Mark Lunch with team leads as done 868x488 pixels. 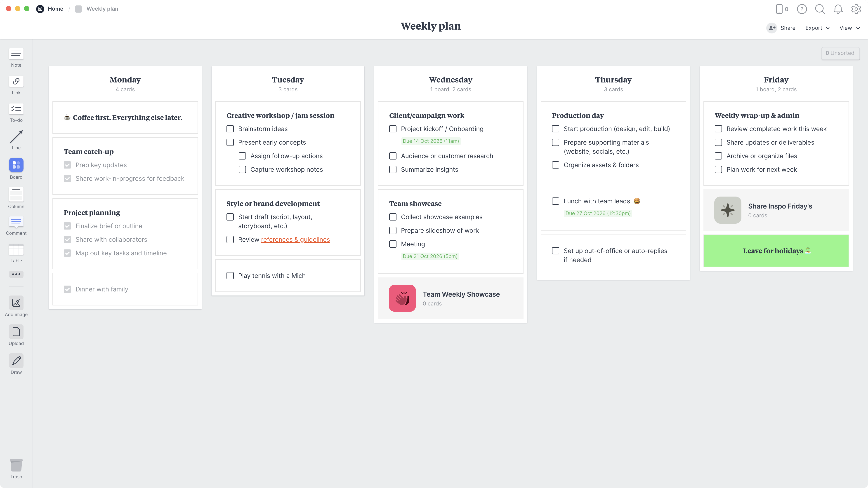pyautogui.click(x=555, y=201)
